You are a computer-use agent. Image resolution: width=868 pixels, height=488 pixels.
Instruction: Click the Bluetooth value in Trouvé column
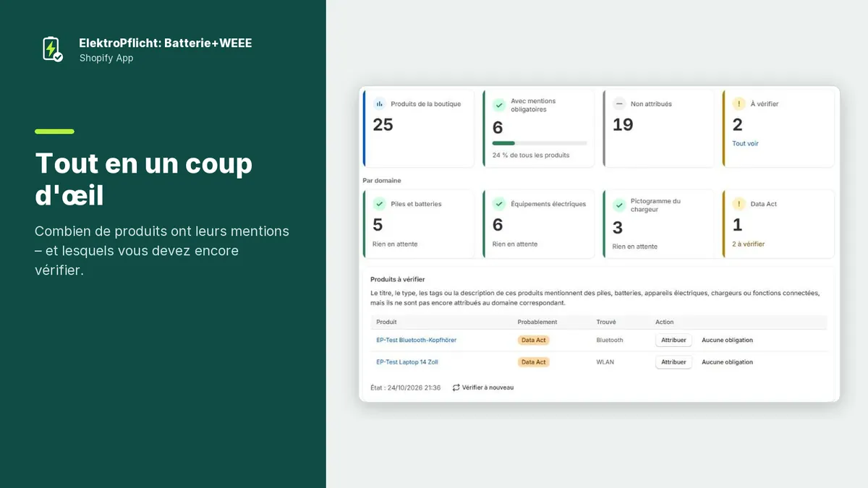pyautogui.click(x=610, y=340)
